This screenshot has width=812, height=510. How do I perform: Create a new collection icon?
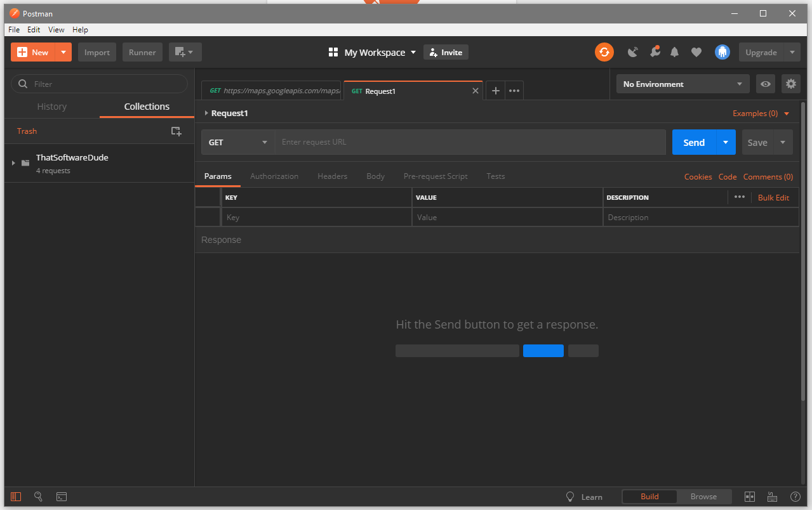click(176, 131)
